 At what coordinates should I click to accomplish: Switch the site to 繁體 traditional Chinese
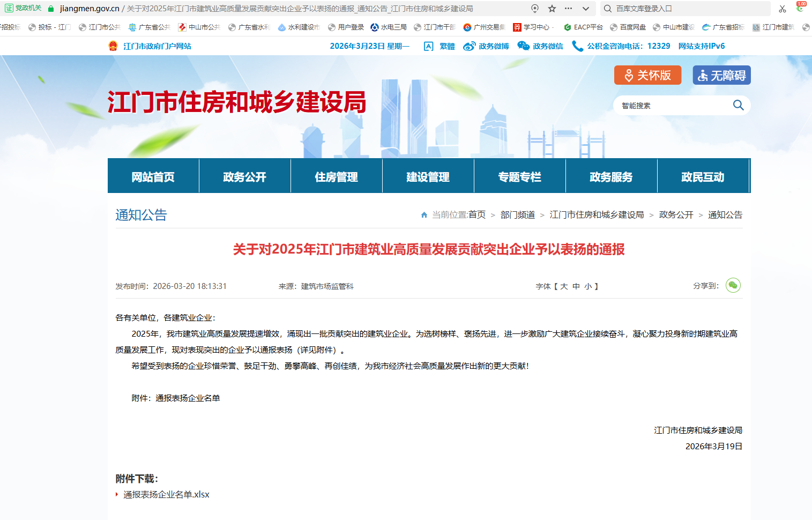coord(446,46)
